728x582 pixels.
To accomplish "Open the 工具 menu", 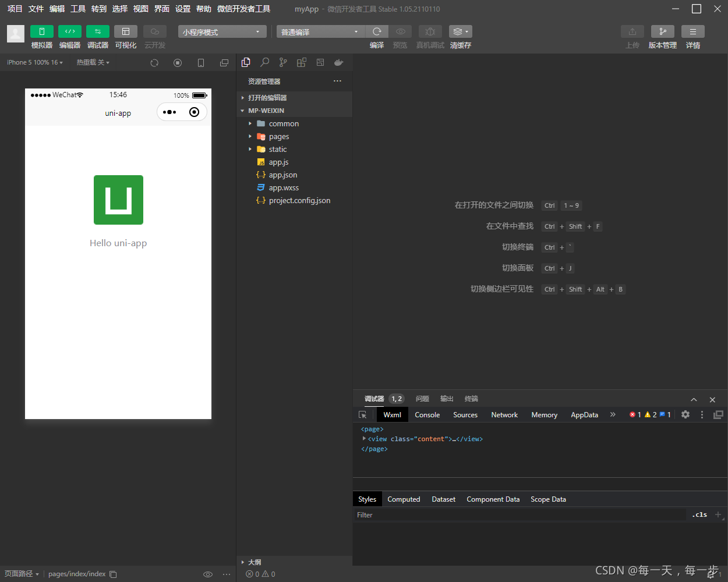I will 78,9.
